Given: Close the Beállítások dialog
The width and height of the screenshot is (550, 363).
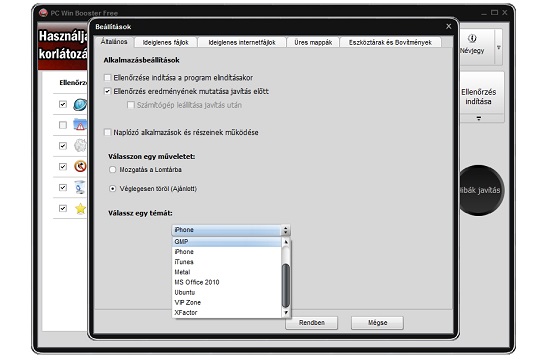Looking at the screenshot, I should [449, 26].
